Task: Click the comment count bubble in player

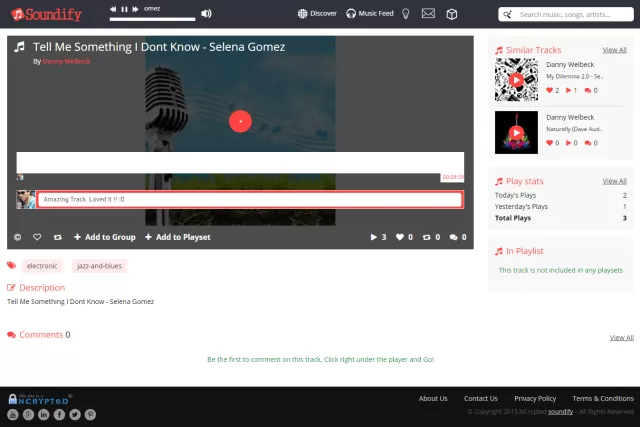Action: (458, 237)
